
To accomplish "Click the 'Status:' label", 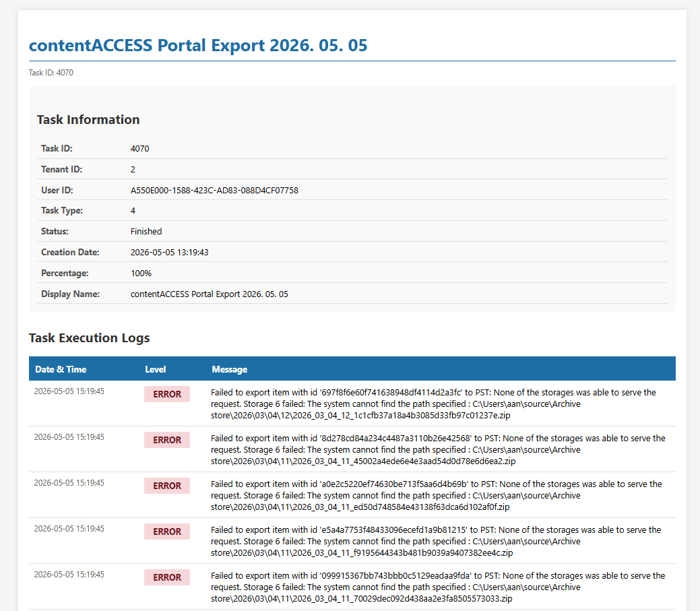I will point(55,232).
